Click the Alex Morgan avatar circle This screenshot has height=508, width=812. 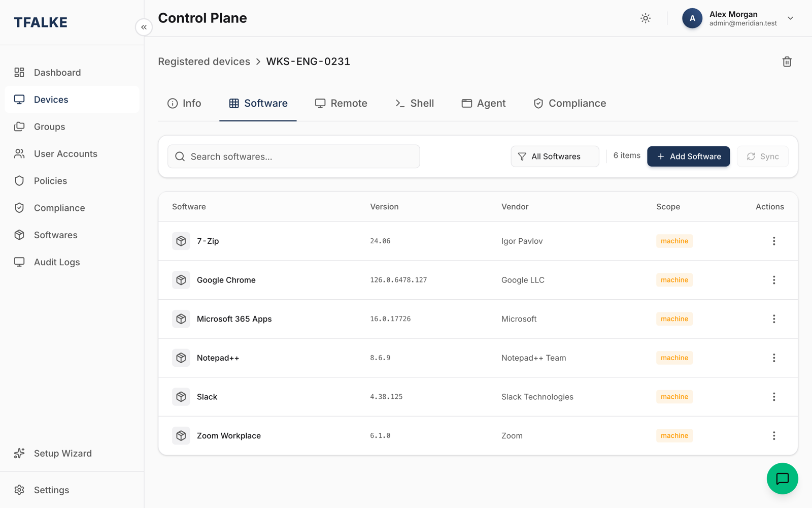click(692, 18)
